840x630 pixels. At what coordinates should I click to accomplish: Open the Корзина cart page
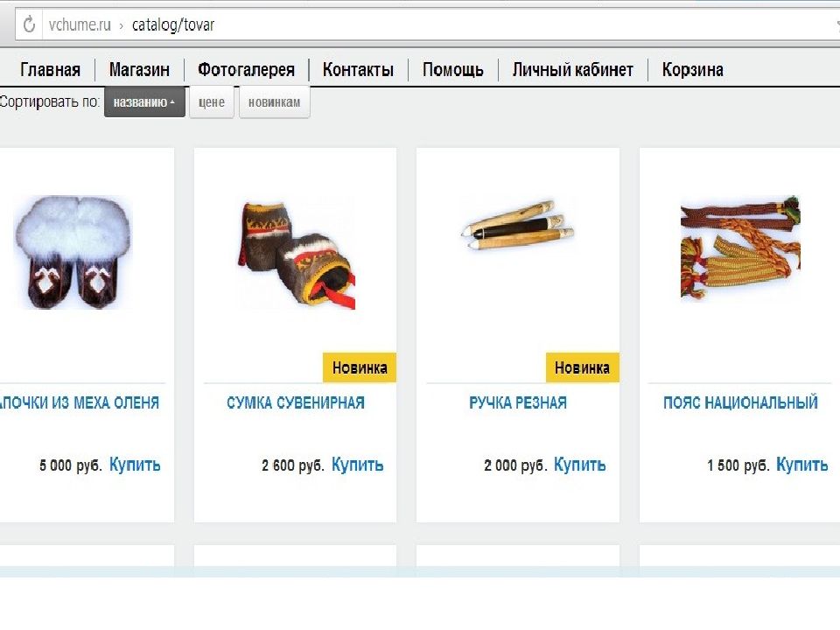693,70
